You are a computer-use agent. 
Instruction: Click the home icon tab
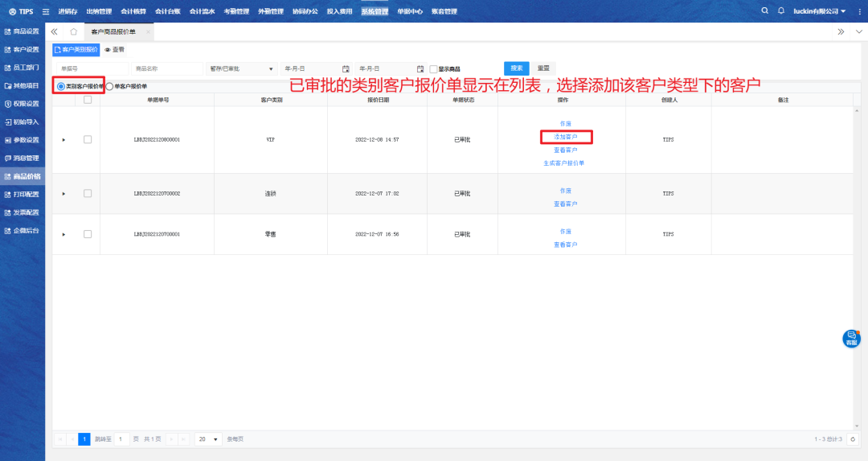click(74, 31)
